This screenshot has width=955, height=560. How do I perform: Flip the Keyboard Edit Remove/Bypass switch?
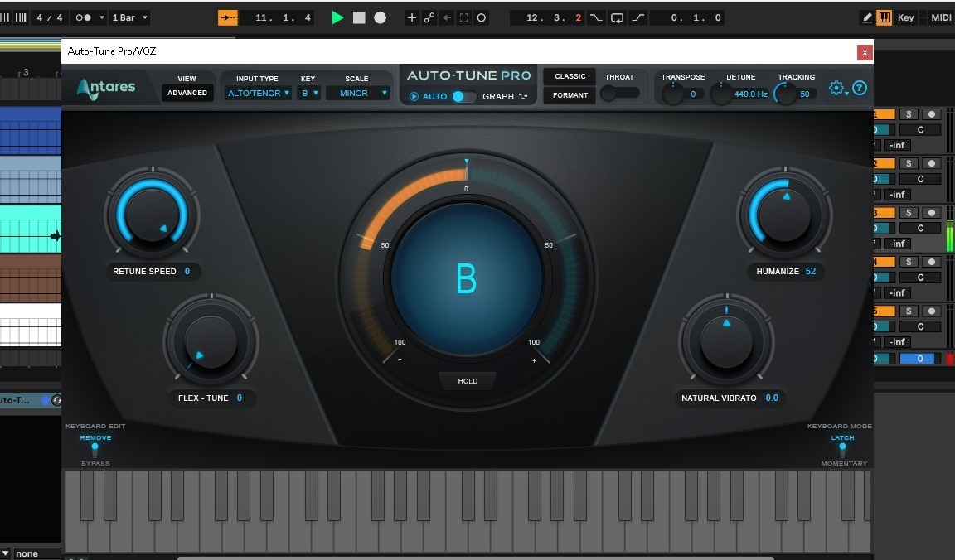pos(95,451)
